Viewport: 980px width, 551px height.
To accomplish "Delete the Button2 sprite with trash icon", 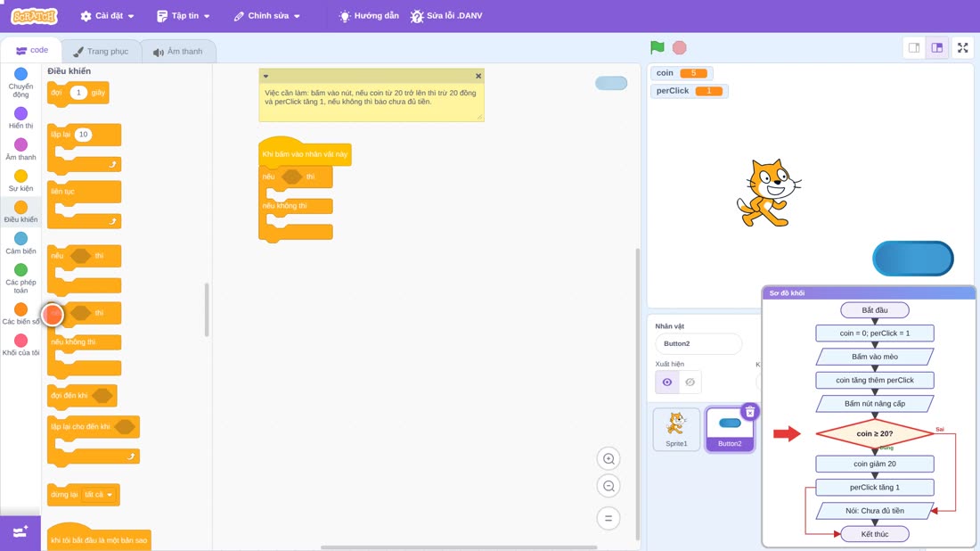I will pyautogui.click(x=750, y=412).
